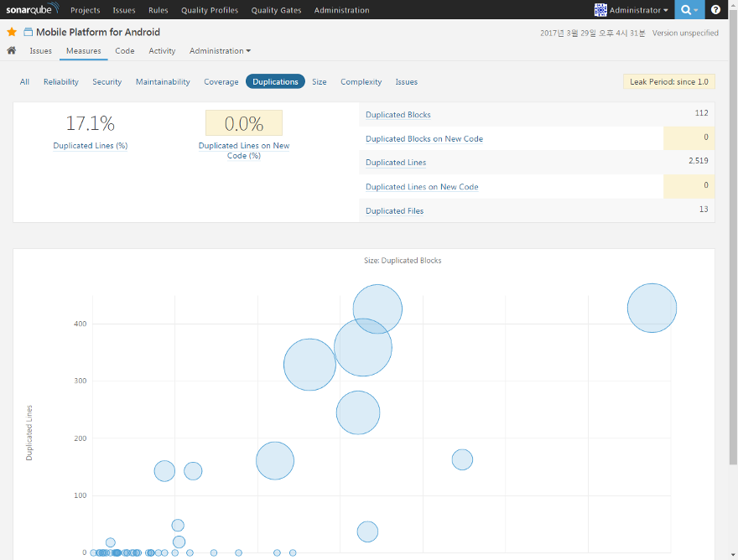Click the SonarQube logo
738x560 pixels.
32,9
